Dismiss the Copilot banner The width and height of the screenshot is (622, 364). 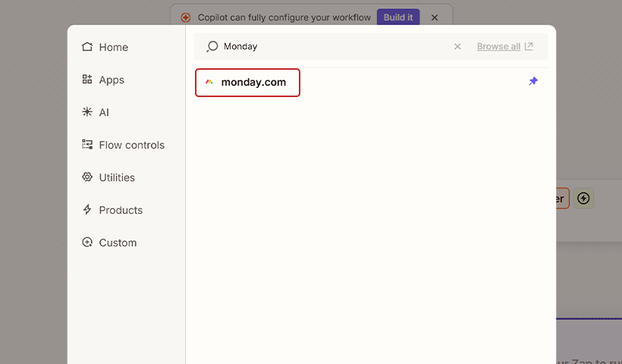tap(435, 17)
